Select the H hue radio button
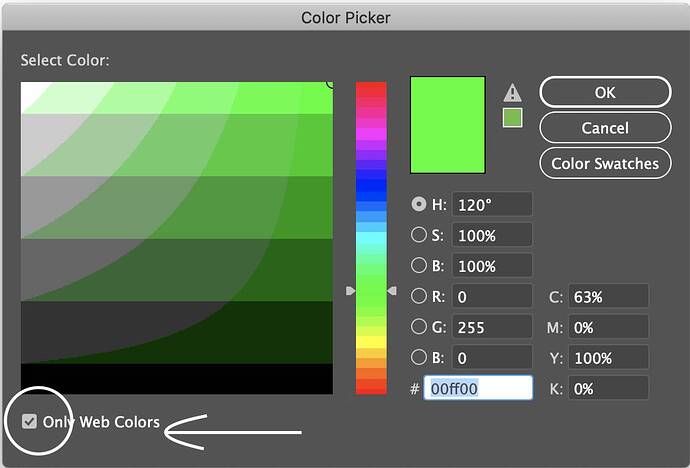690x468 pixels. click(x=419, y=204)
